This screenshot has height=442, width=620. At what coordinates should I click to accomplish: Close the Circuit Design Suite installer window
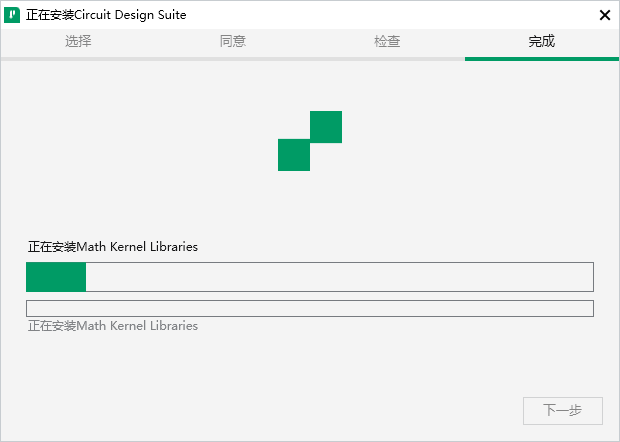605,15
